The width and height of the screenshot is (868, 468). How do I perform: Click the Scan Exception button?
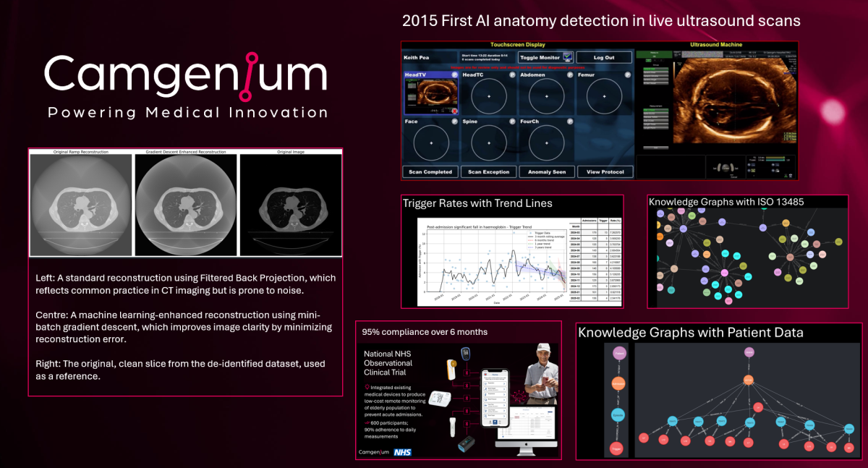(x=488, y=172)
